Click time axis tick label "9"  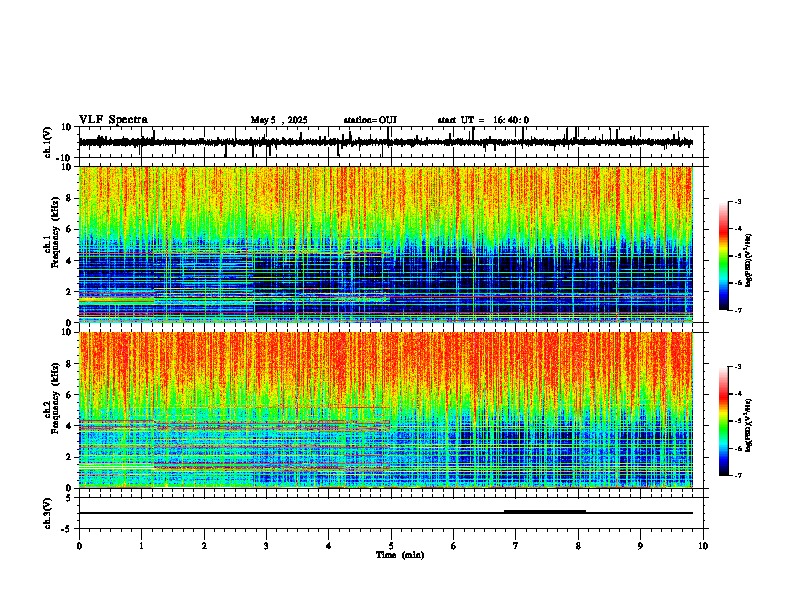640,546
